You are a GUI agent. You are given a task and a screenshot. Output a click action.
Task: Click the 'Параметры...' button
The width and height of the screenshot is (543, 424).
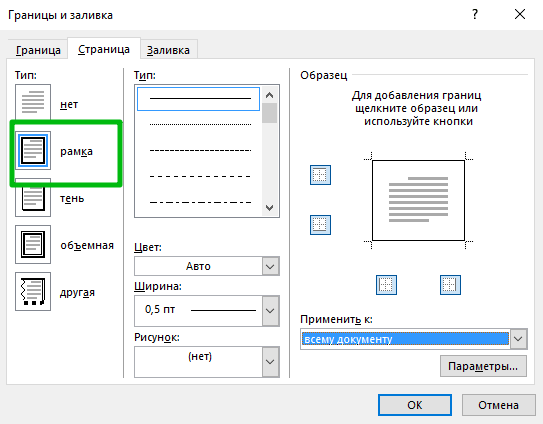coord(483,366)
